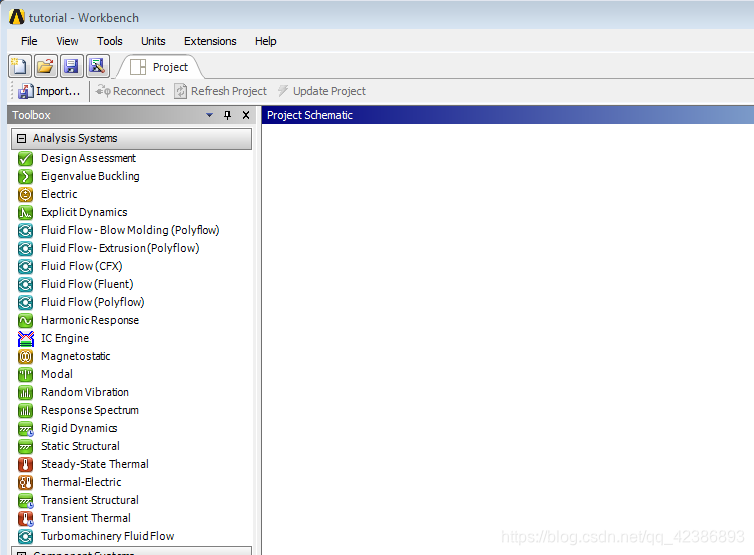
Task: Open the Toolbox panel dropdown arrow
Action: tap(209, 115)
